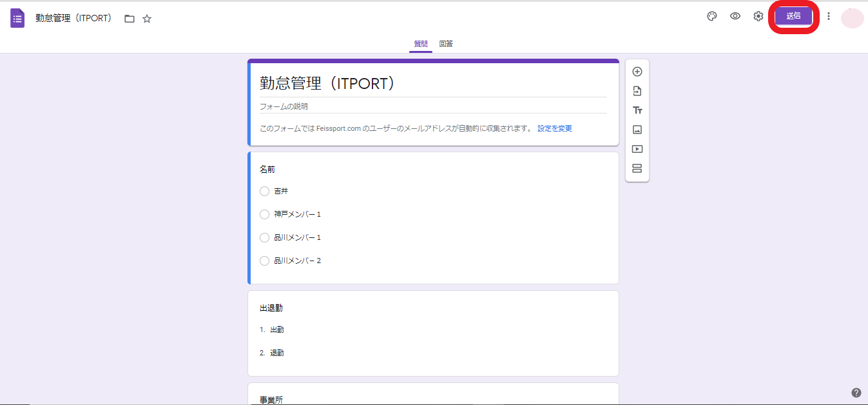868x405 pixels.
Task: Select the 品川メンバー２ radio option
Action: 264,261
